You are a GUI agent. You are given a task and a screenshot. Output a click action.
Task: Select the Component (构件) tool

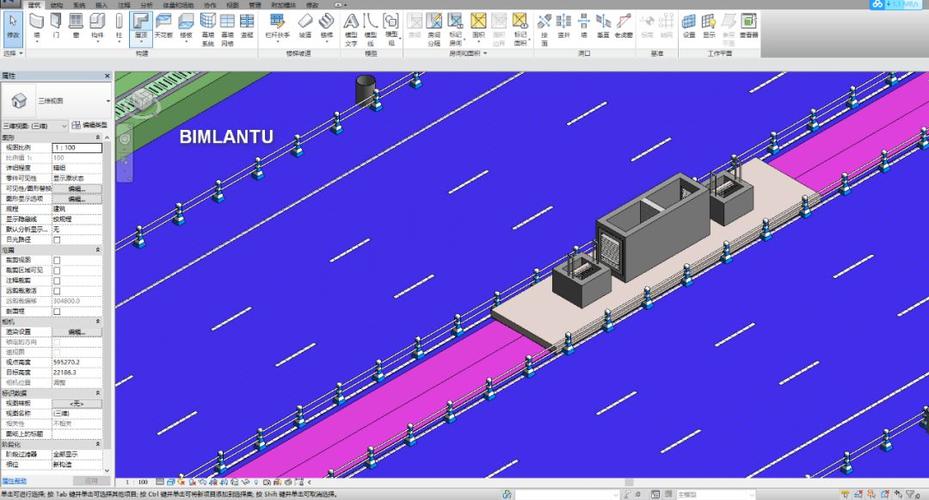[x=97, y=26]
